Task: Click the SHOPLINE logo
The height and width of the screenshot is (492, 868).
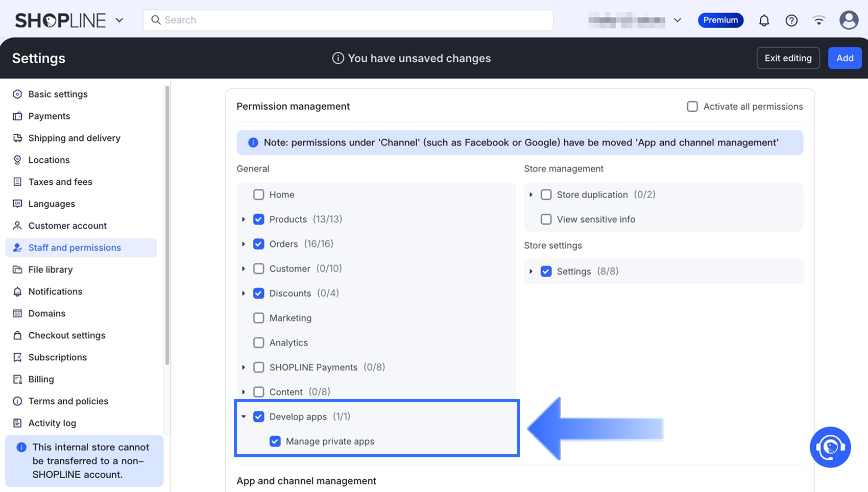Action: (60, 20)
